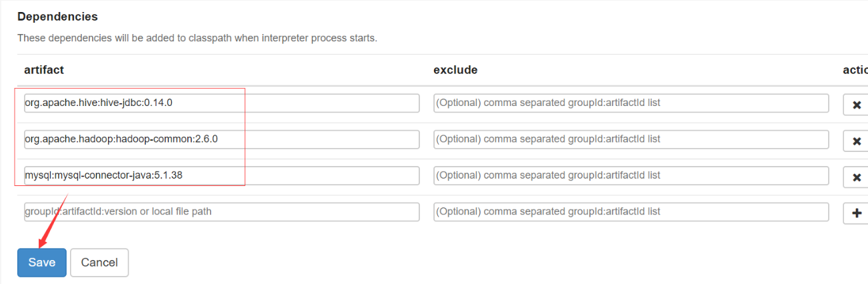Click the exclude field for hadoop-common
The image size is (868, 284).
(631, 139)
